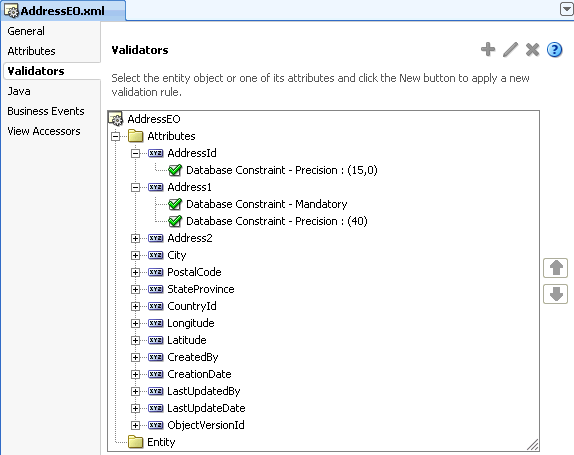Edit selected validator with pencil icon
This screenshot has width=574, height=455.
coord(510,49)
